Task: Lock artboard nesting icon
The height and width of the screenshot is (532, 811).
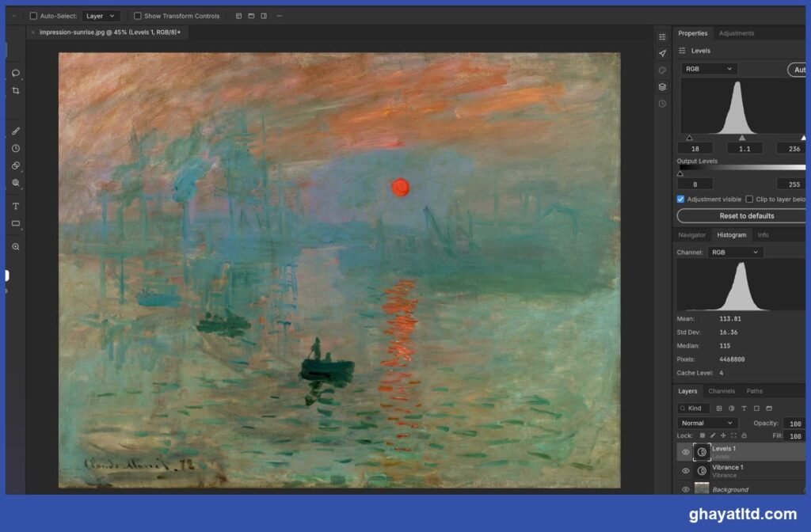Action: 733,435
